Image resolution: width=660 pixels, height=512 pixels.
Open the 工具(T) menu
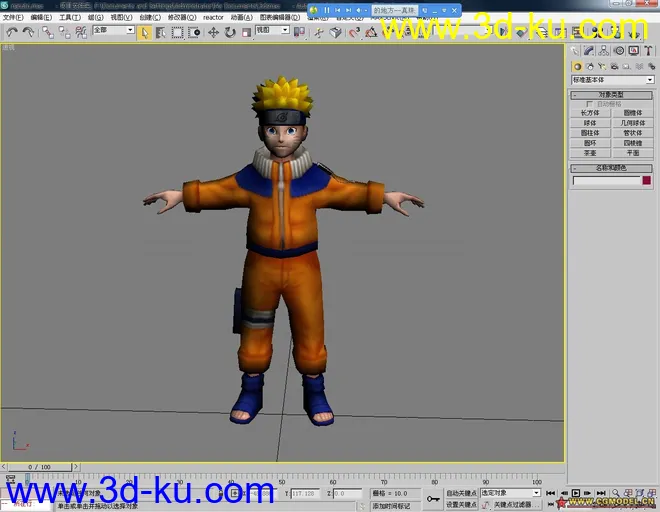click(x=70, y=17)
